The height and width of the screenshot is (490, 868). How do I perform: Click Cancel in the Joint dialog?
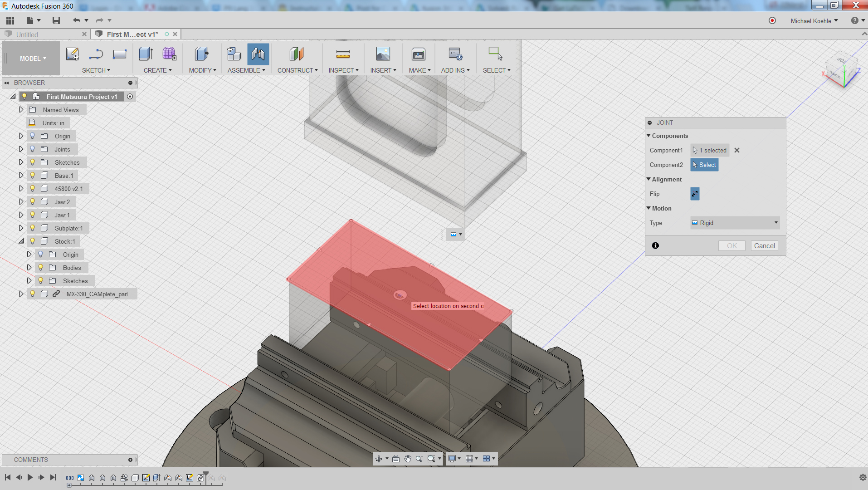pyautogui.click(x=764, y=246)
